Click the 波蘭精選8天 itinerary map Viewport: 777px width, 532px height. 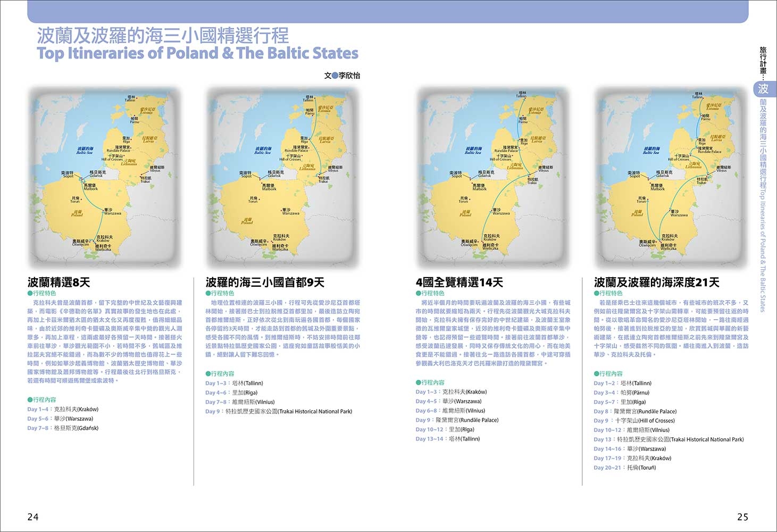point(105,178)
